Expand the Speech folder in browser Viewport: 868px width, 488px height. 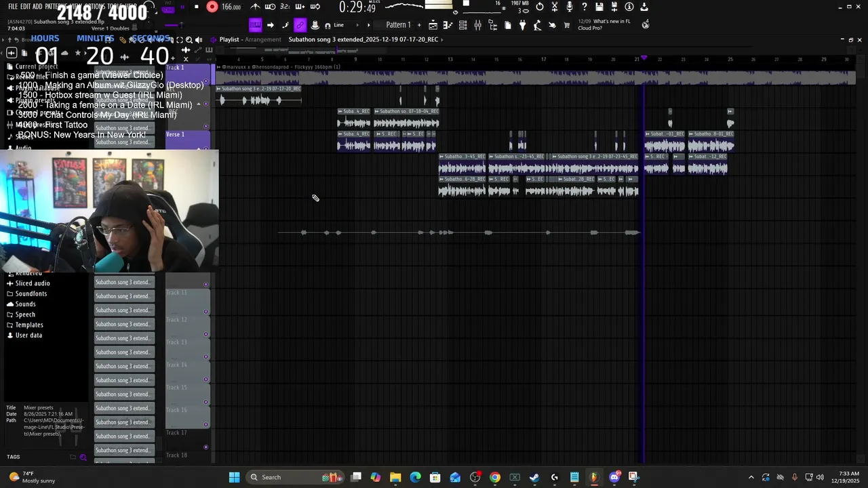[x=25, y=314]
